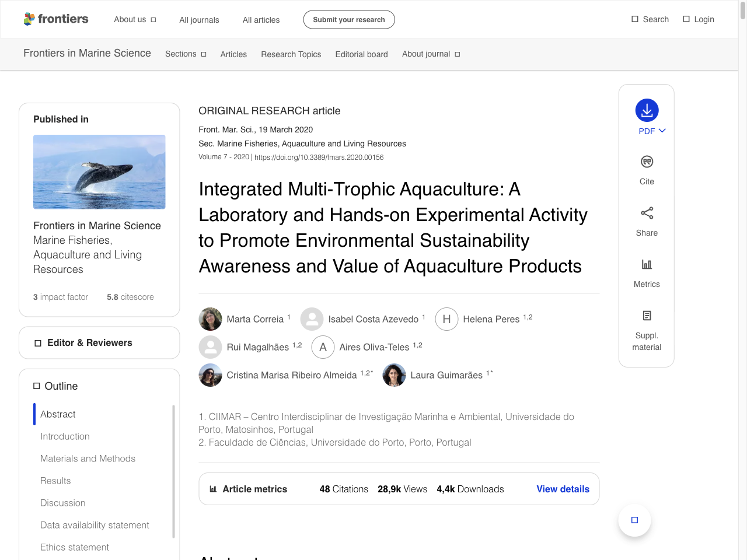This screenshot has height=560, width=747.
Task: Click Rui Magalhães' placeholder avatar
Action: point(210,347)
